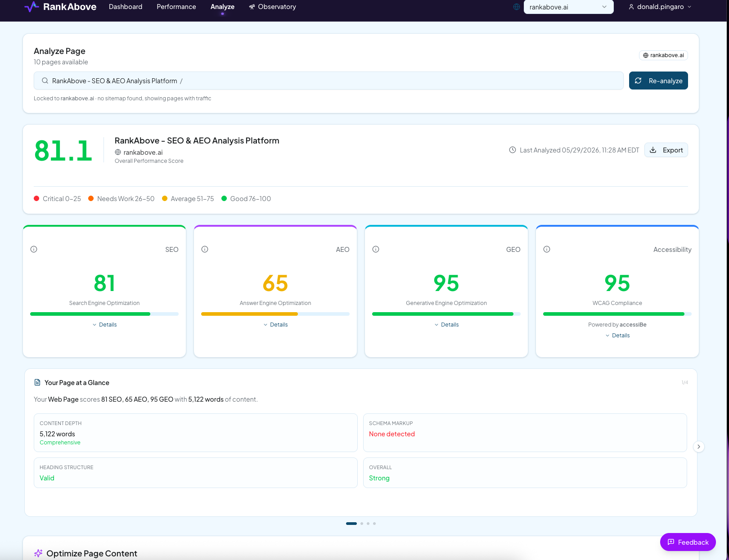Screen dimensions: 729x560
Task: Click the globe icon beside rankabove.ai under title
Action: (118, 152)
